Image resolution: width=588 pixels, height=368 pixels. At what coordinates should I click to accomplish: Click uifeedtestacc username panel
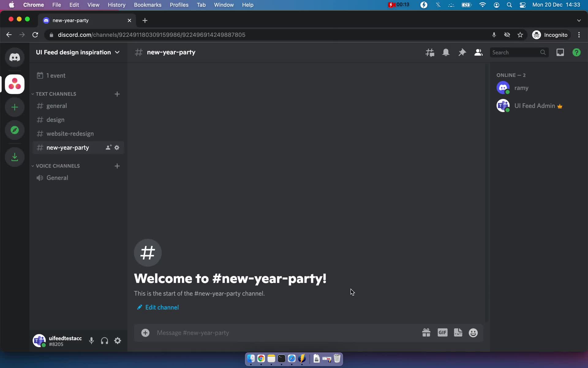click(58, 341)
